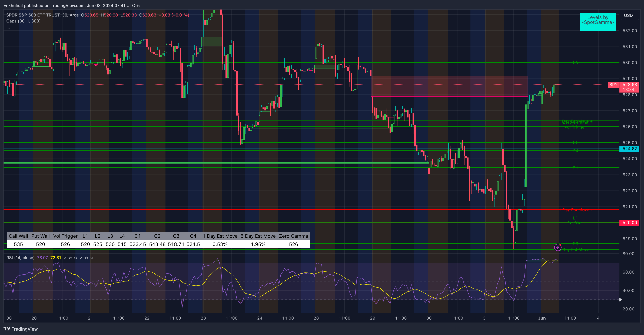This screenshot has width=644, height=335.
Task: Click the TradingView text link
Action: (25, 329)
